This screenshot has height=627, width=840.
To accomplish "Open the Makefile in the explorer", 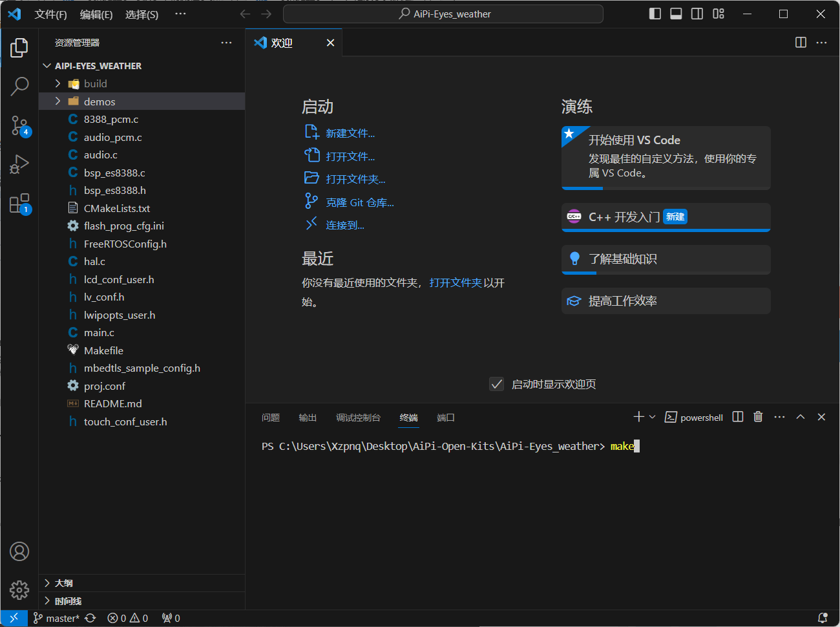I will click(x=142, y=350).
